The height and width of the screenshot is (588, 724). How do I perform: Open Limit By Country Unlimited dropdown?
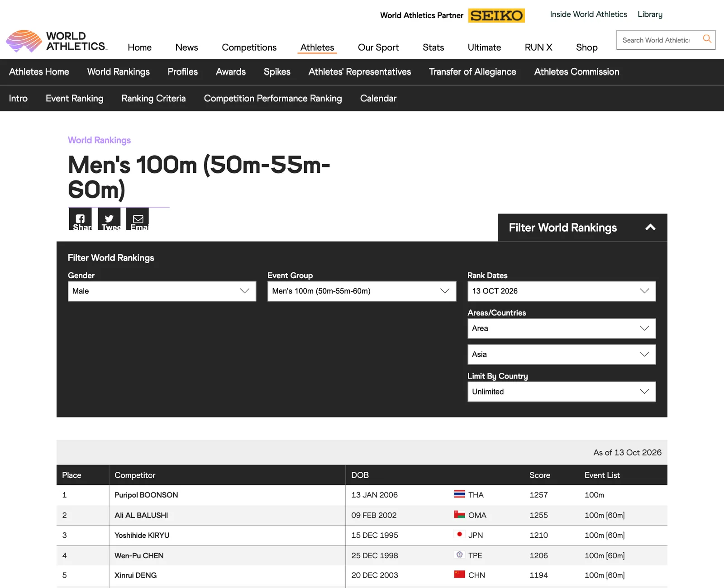point(562,392)
